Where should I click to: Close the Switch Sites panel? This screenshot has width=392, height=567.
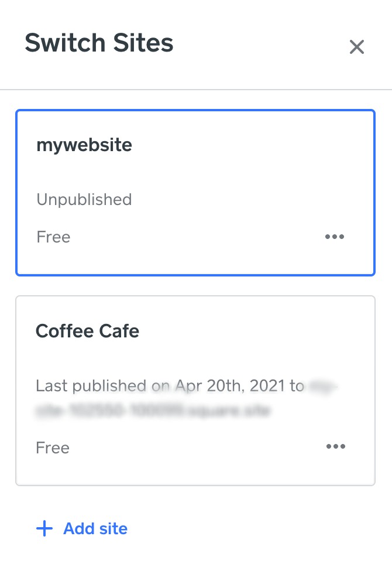pos(357,47)
